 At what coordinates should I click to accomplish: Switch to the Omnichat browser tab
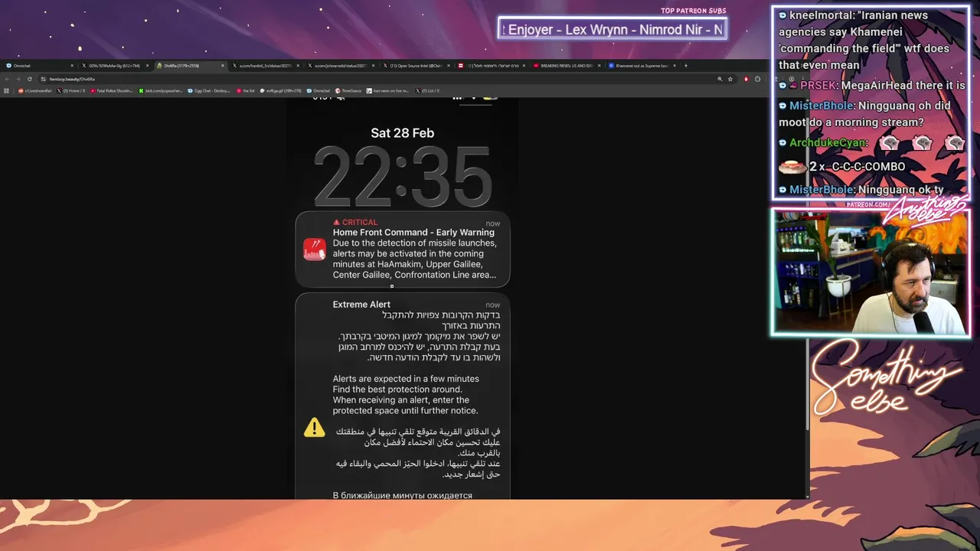tap(38, 66)
